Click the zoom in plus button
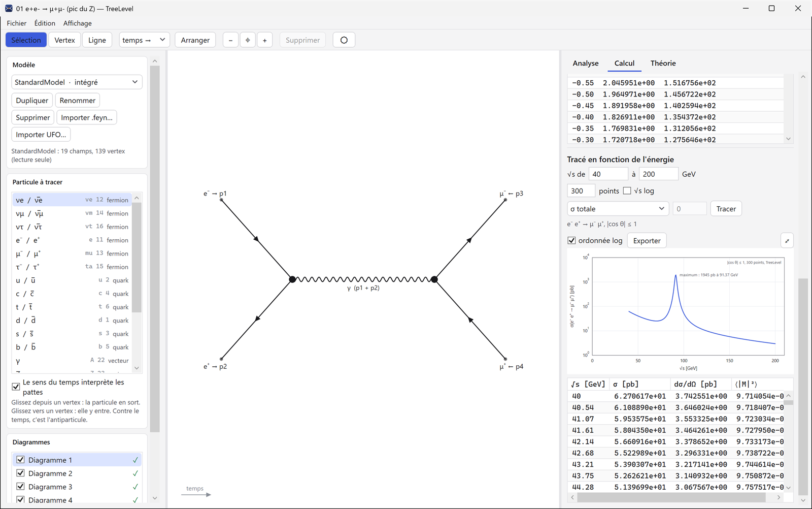812x509 pixels. [x=264, y=40]
